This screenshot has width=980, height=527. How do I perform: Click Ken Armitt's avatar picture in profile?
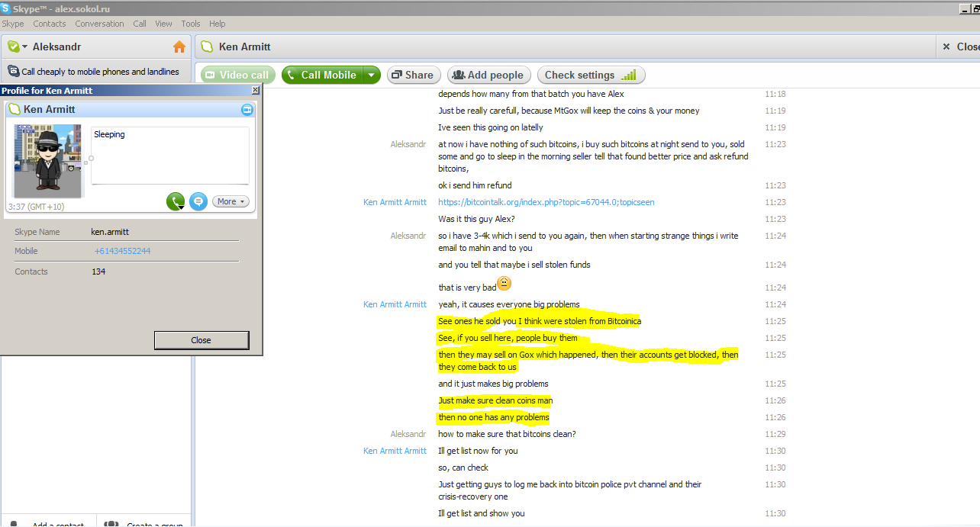click(47, 162)
